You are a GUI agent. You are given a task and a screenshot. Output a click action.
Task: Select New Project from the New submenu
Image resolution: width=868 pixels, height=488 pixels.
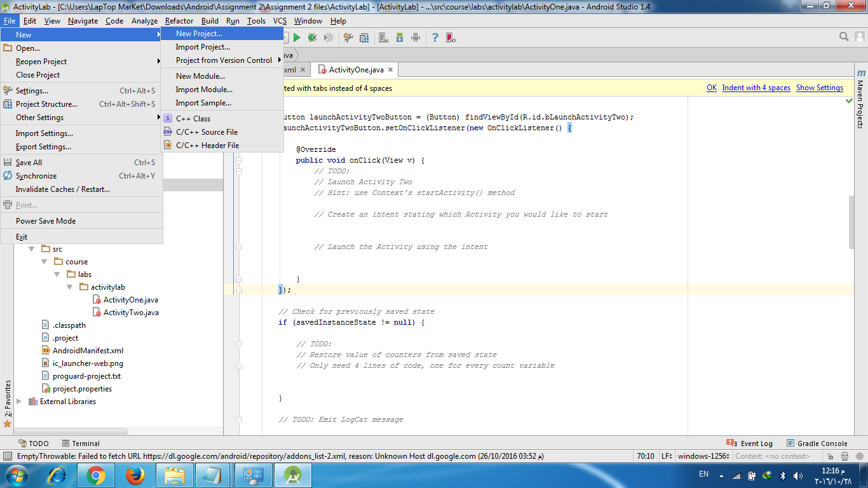[x=201, y=34]
